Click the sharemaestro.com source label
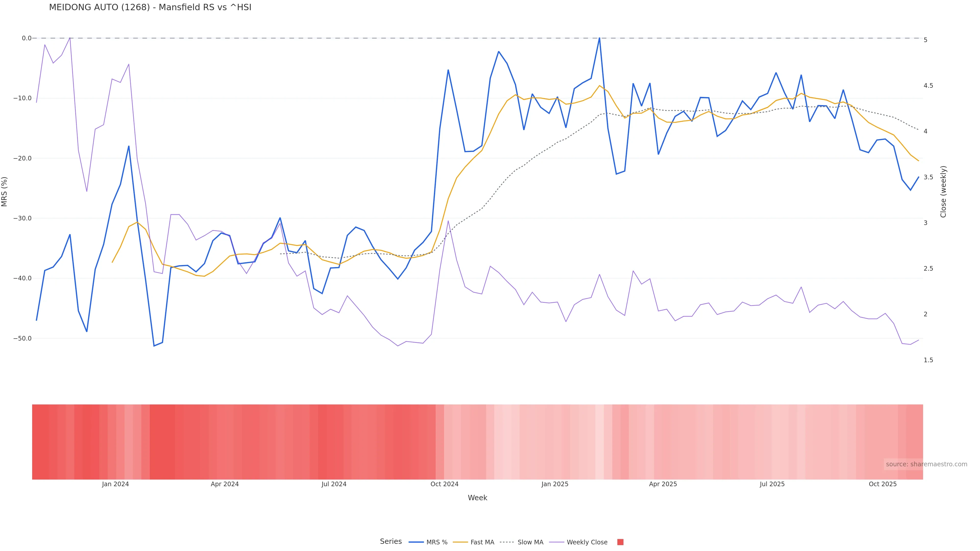This screenshot has height=551, width=980. [x=926, y=464]
